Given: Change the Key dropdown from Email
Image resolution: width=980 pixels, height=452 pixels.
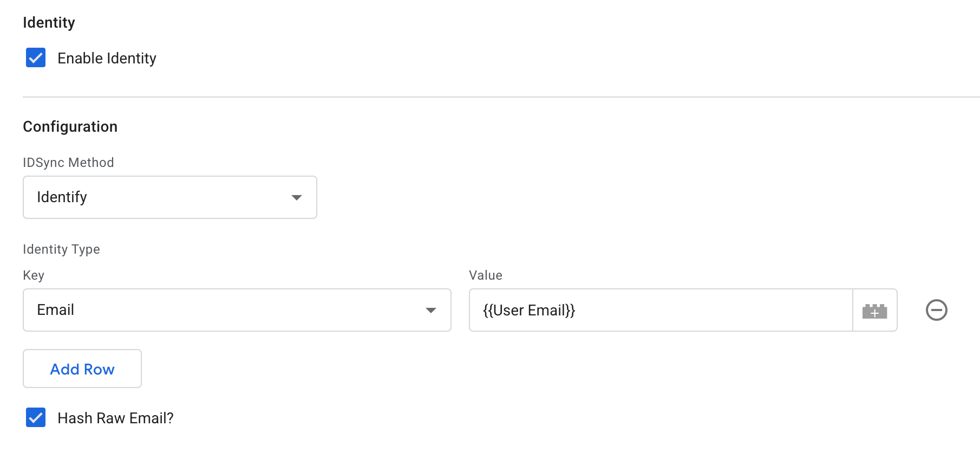Looking at the screenshot, I should (x=237, y=310).
